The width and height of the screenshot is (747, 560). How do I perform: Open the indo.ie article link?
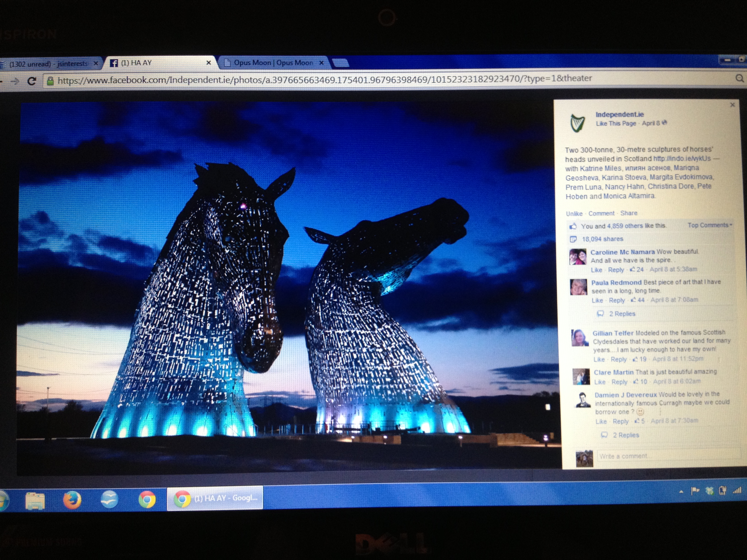pos(682,159)
